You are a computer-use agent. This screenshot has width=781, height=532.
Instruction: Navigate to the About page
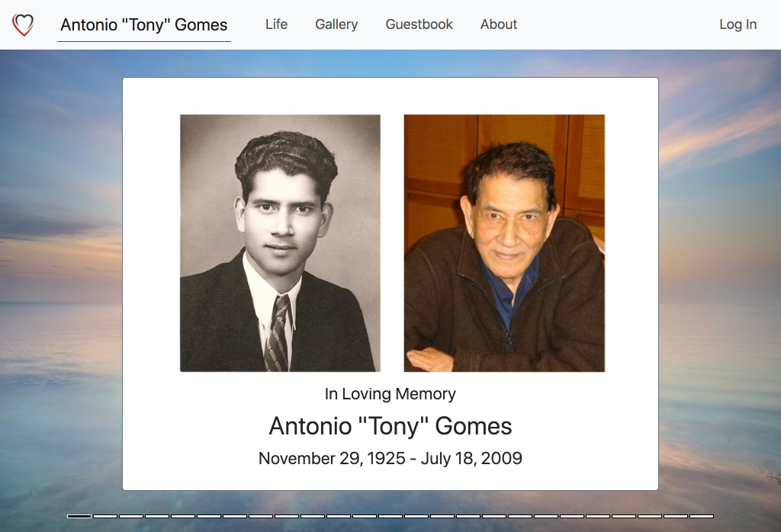pos(499,24)
